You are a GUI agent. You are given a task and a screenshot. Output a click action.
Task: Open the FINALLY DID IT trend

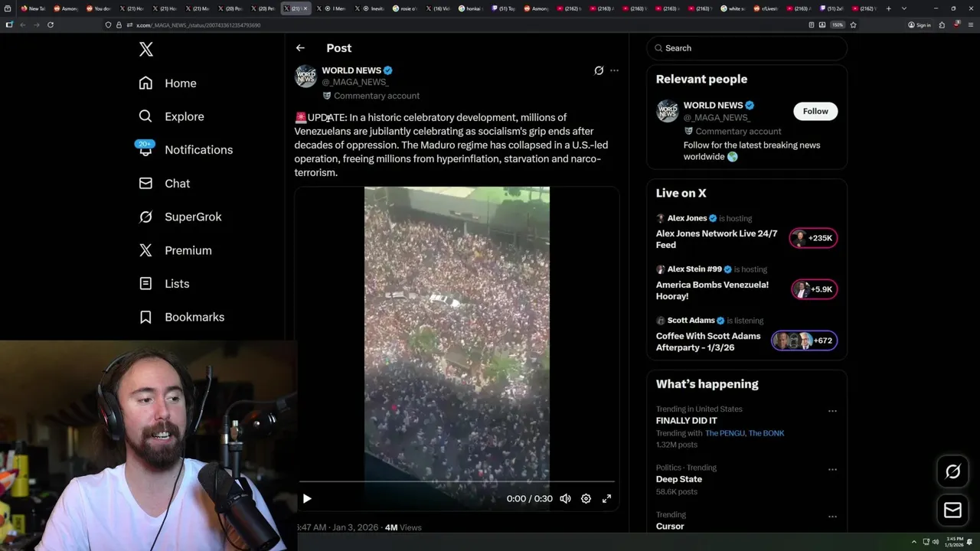687,421
